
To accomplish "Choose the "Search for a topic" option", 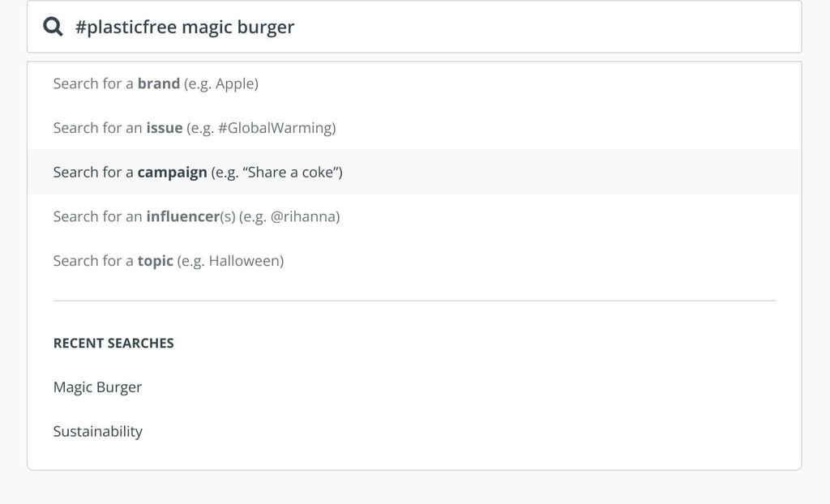I will (x=169, y=261).
